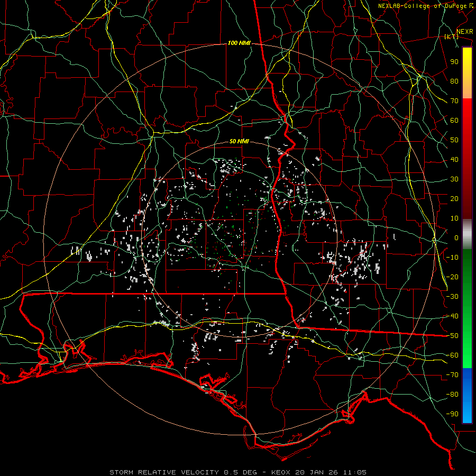
Task: Click the legend value 10
Action: coord(454,218)
